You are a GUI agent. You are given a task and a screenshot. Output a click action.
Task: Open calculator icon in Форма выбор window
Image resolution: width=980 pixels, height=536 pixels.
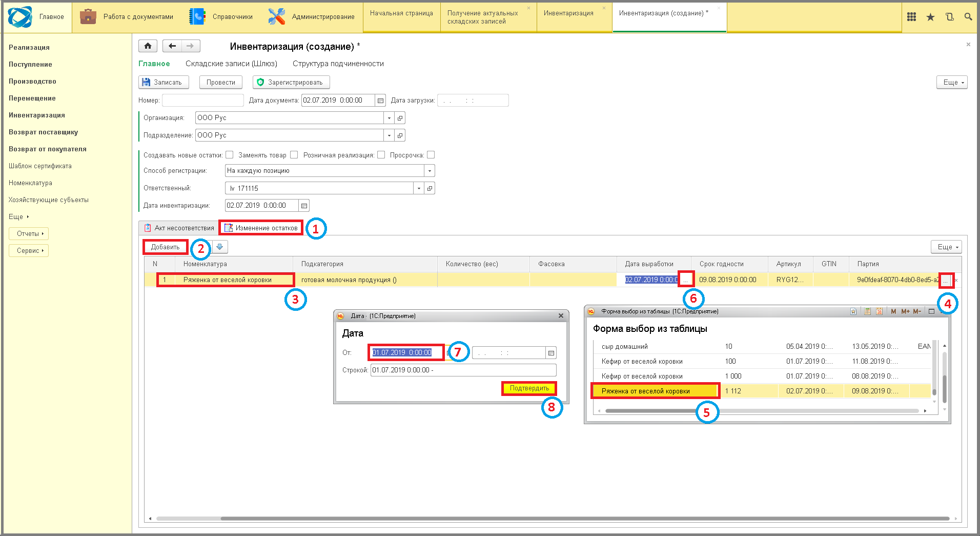(867, 311)
